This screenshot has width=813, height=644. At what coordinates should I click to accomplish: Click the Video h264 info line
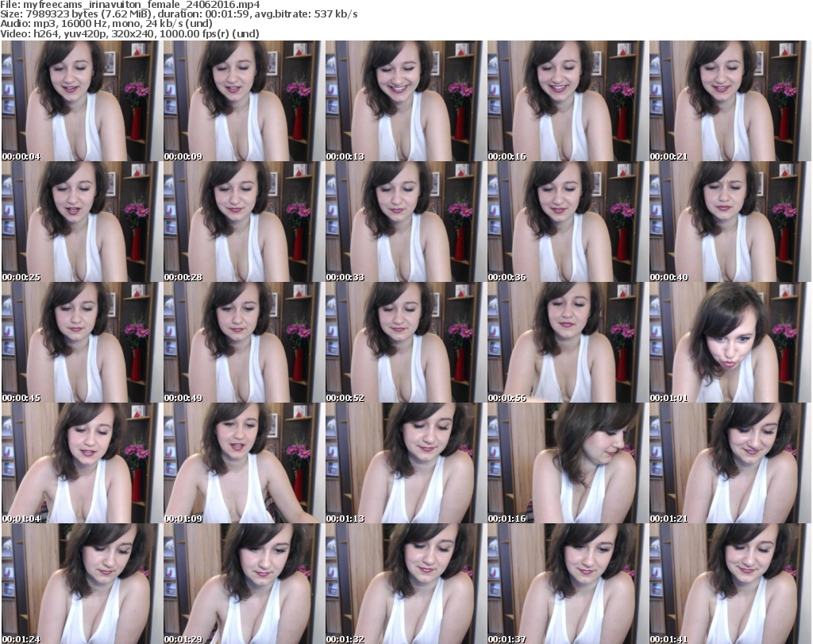point(129,33)
